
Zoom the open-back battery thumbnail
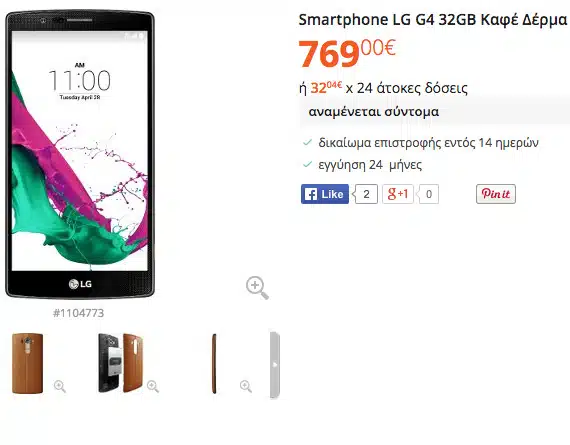[153, 386]
